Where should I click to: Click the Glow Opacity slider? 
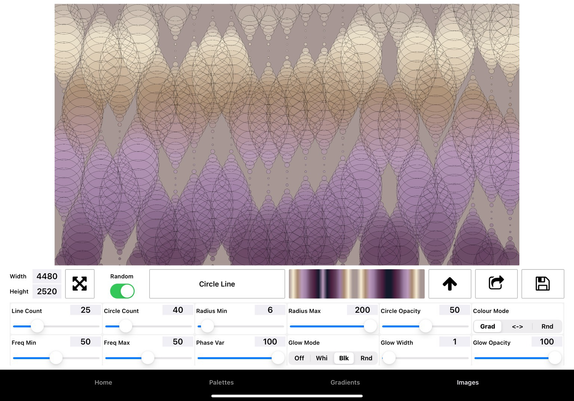[517, 358]
